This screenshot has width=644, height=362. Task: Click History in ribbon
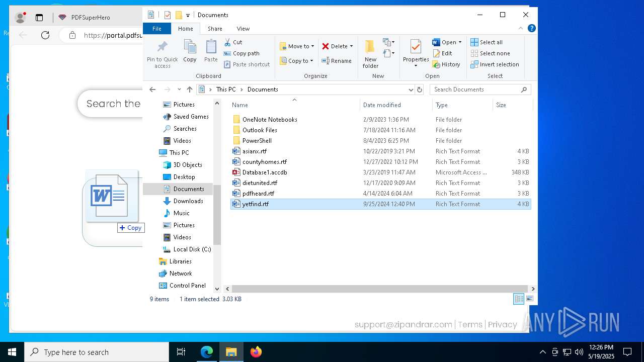[x=446, y=64]
